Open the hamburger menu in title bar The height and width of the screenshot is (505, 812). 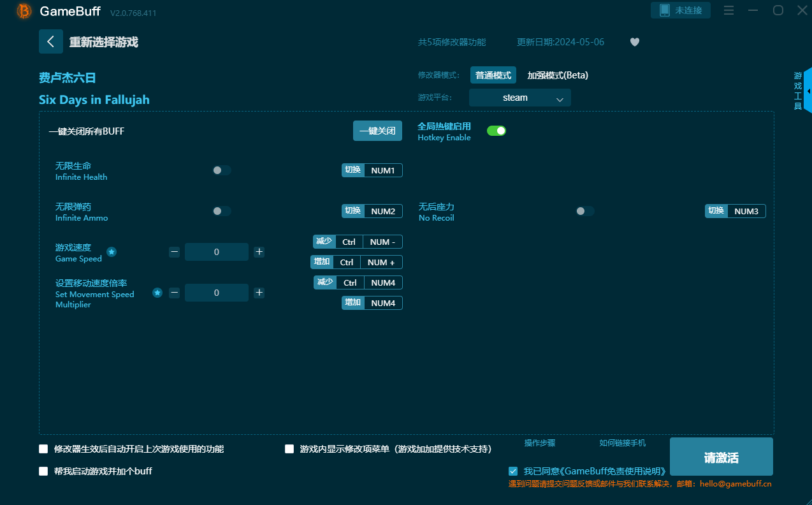[x=729, y=10]
